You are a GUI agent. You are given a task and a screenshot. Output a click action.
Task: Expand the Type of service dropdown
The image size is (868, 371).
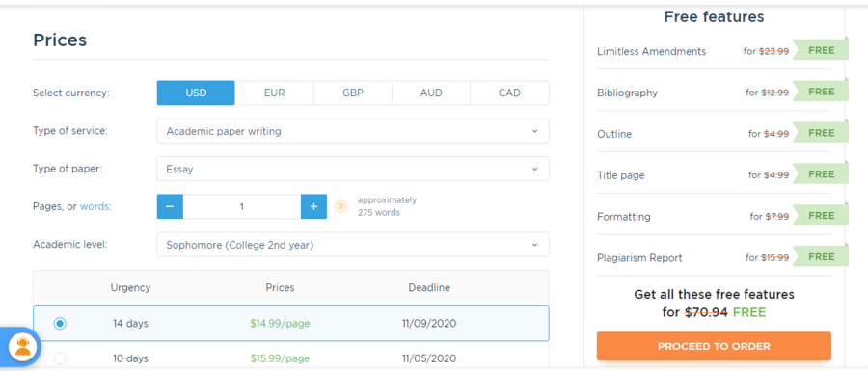353,132
